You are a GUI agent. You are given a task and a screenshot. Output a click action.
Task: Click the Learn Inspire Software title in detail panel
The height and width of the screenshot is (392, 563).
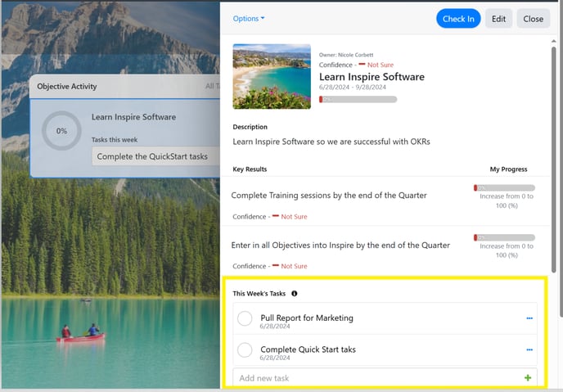[x=372, y=77]
